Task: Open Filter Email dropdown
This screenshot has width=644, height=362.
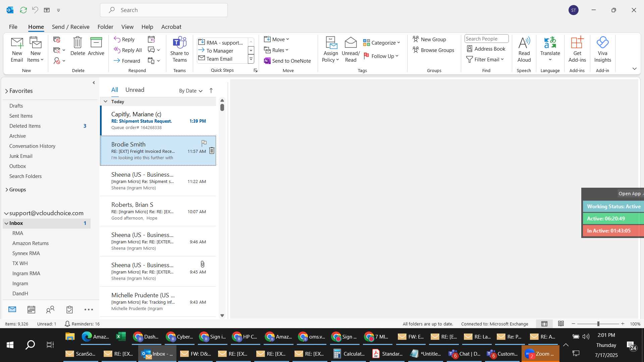Action: (485, 59)
